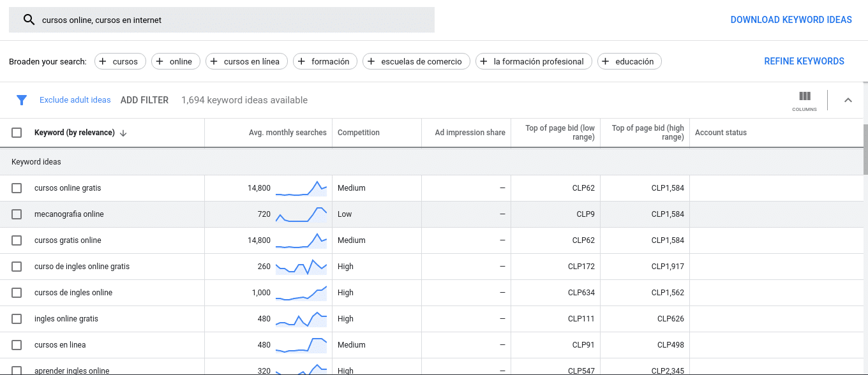Sort by Avg. monthly searches column
868x375 pixels.
pos(288,133)
